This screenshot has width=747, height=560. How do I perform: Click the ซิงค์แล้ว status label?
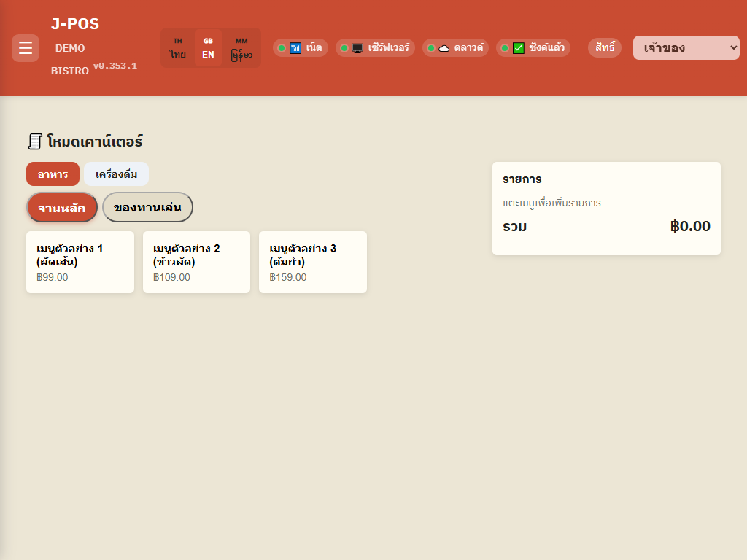pyautogui.click(x=547, y=47)
